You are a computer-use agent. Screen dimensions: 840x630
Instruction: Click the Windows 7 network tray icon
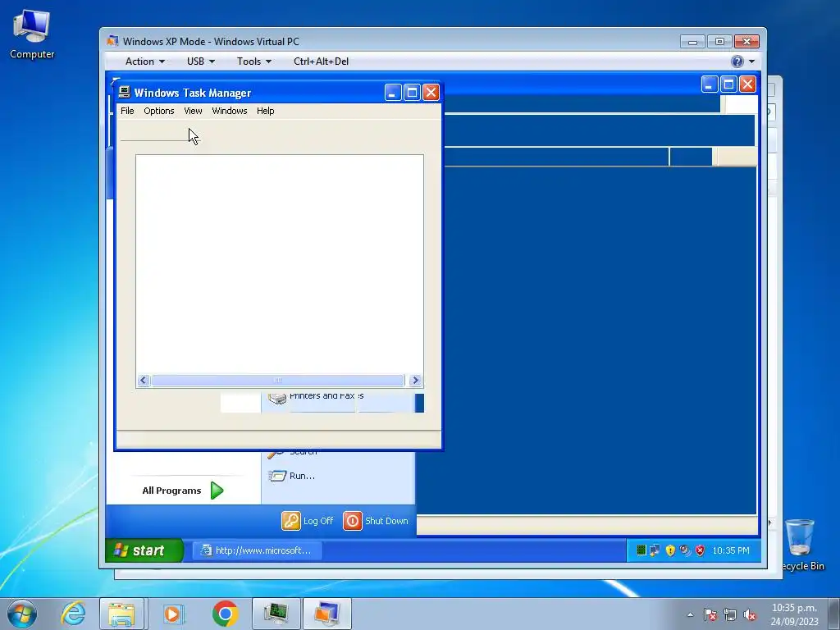coord(729,615)
